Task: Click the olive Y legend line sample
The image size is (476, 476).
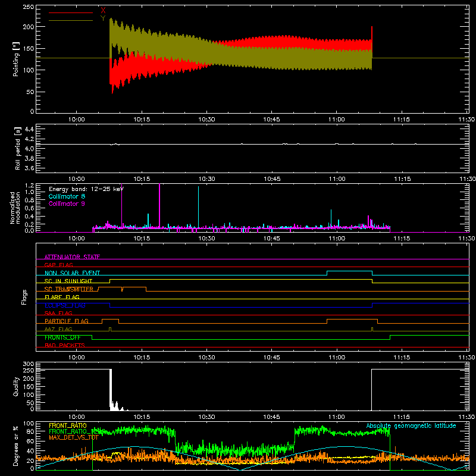Action: [71, 21]
